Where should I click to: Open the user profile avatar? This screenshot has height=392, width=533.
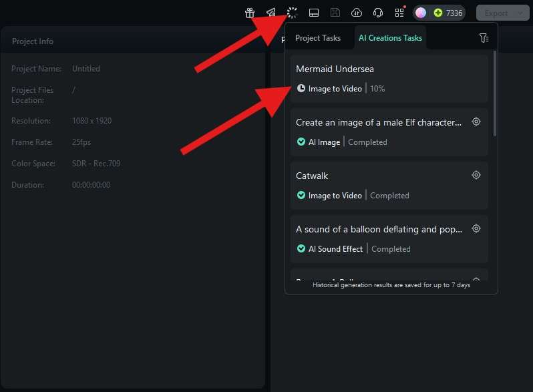(421, 13)
